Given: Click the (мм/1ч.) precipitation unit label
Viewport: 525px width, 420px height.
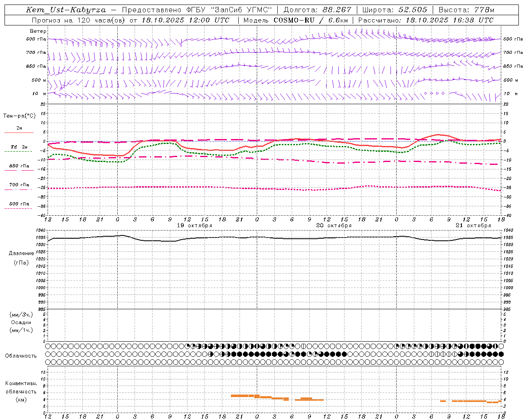Looking at the screenshot, I should (21, 330).
